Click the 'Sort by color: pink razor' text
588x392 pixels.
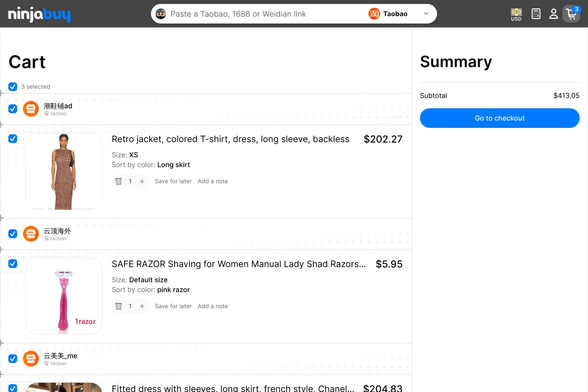point(151,290)
